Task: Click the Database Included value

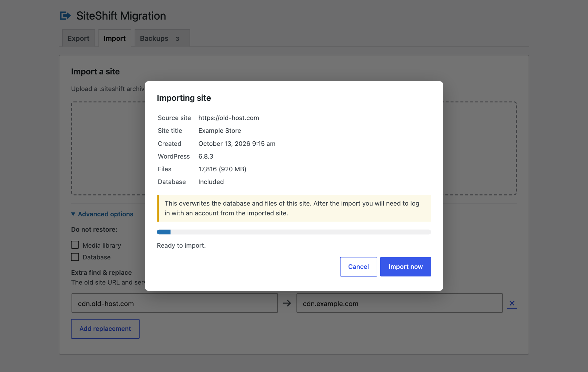Action: [211, 182]
